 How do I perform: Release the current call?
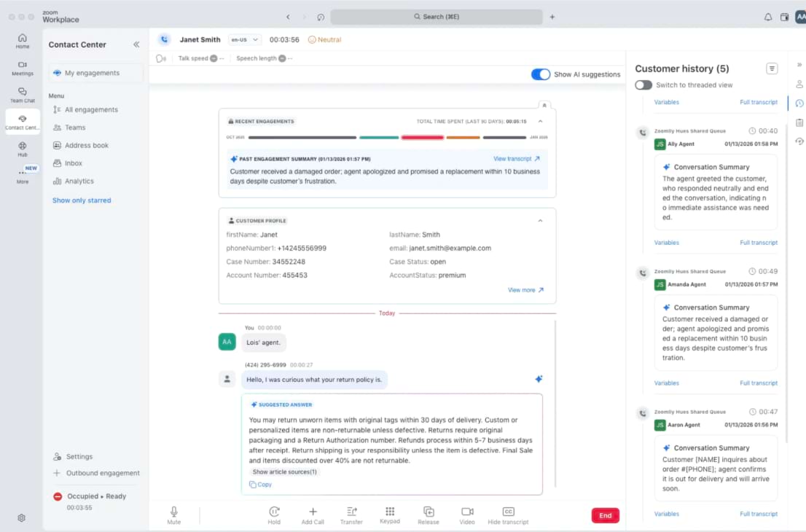tap(429, 514)
